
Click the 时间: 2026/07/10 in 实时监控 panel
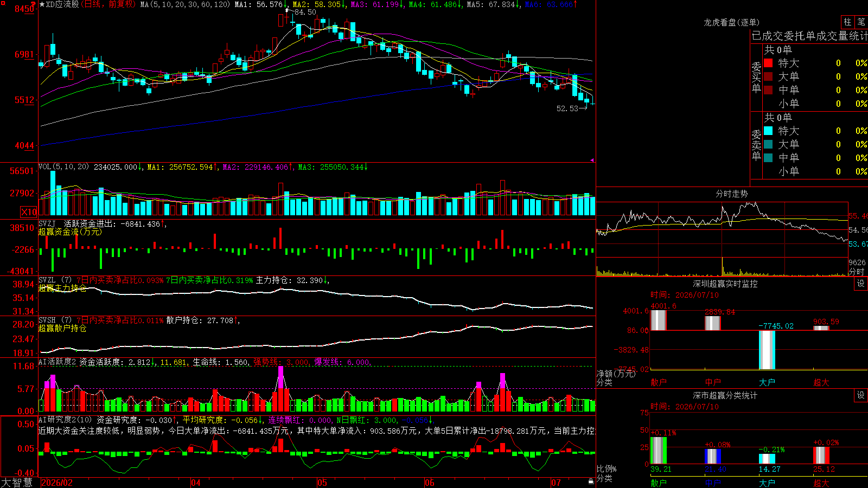pos(685,295)
